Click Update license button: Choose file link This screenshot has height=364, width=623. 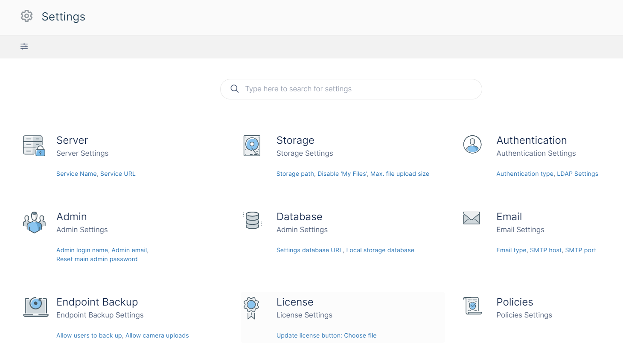click(x=326, y=335)
